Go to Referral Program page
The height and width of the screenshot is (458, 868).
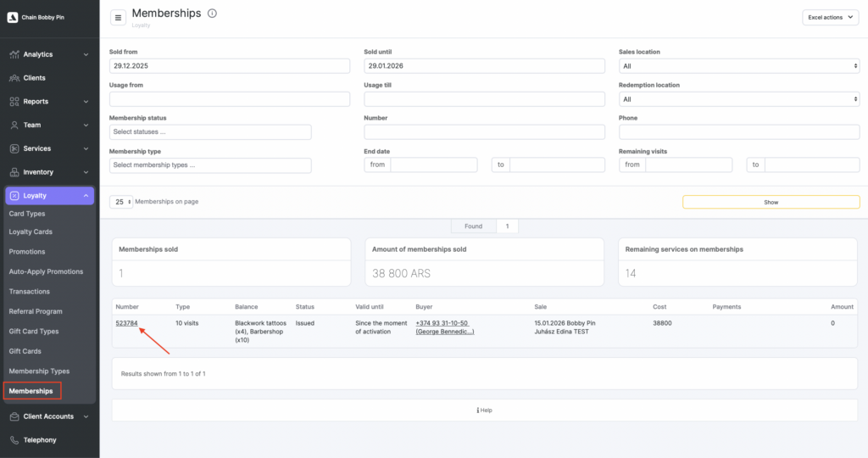35,311
